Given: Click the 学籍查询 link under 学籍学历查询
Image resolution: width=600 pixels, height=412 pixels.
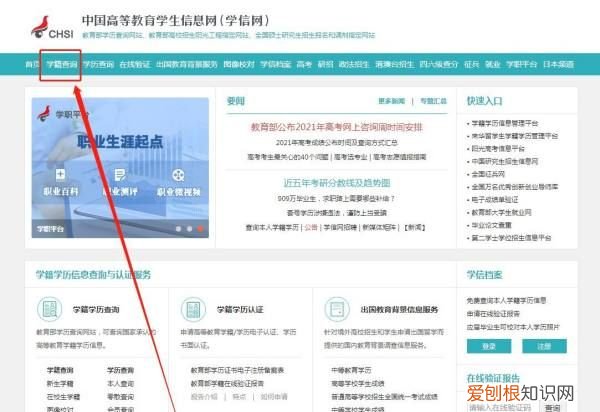Looking at the screenshot, I should coord(60,370).
